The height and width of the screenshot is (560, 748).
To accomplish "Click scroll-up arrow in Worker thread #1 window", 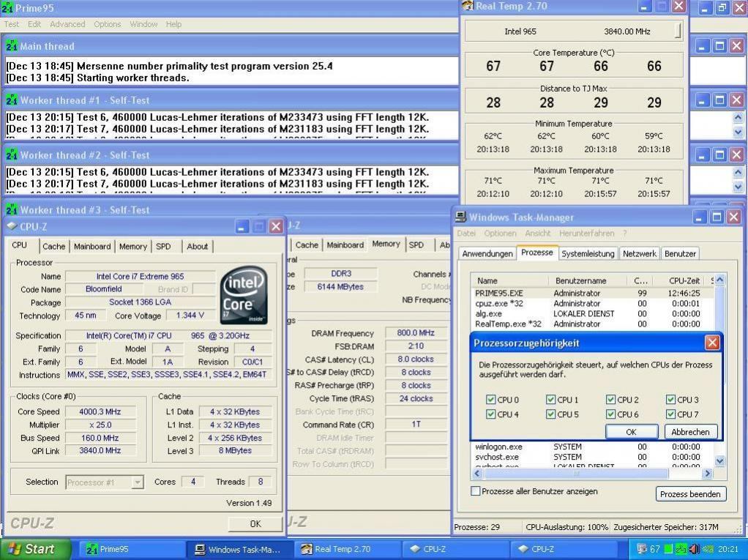I will (x=738, y=117).
